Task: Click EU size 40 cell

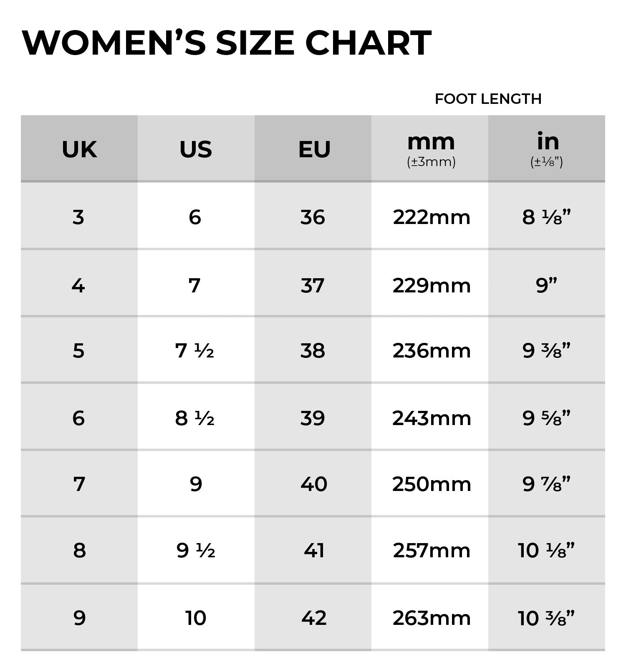Action: click(x=314, y=484)
